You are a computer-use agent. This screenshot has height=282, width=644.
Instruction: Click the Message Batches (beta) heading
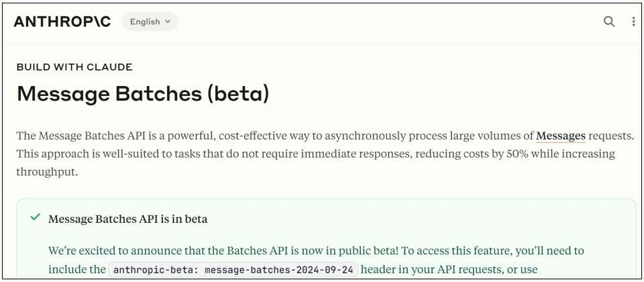click(143, 93)
